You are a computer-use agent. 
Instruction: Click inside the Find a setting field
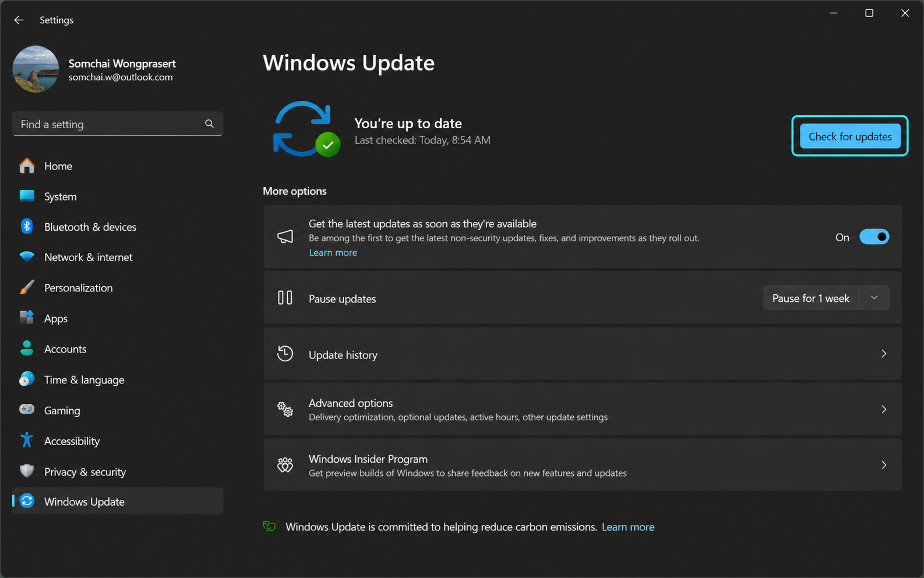118,124
